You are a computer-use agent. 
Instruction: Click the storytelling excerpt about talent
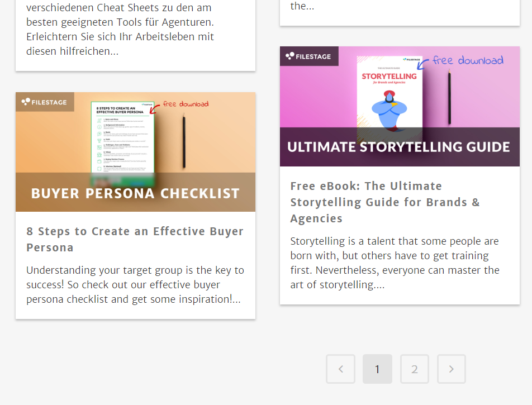[395, 263]
